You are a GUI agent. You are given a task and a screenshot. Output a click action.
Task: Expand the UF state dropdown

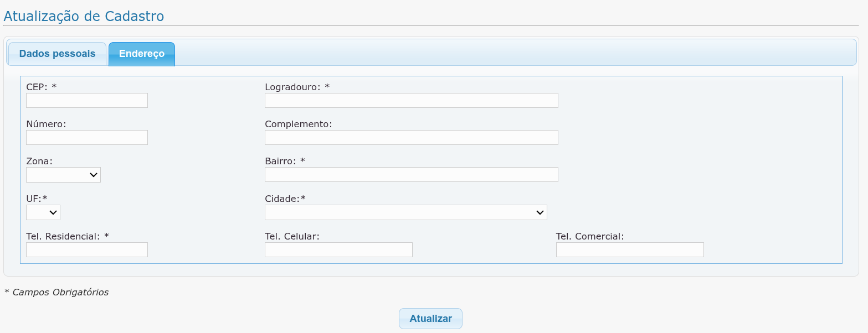point(43,212)
